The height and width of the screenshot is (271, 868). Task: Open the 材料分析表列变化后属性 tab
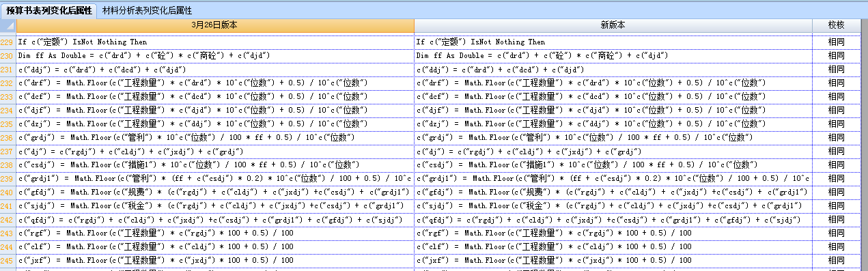pyautogui.click(x=147, y=10)
